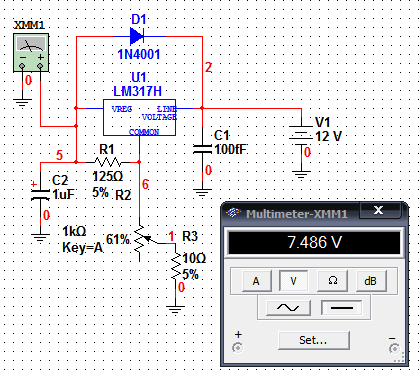Image resolution: width=420 pixels, height=376 pixels.
Task: Switch multimeter to ohmmeter Ω mode
Action: coord(332,281)
